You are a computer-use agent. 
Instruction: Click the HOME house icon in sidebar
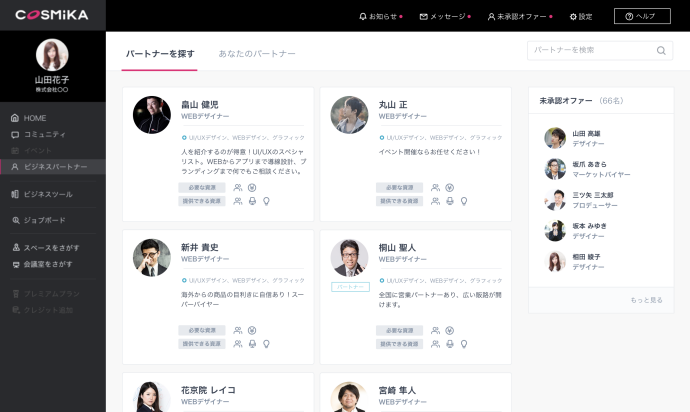tap(15, 118)
